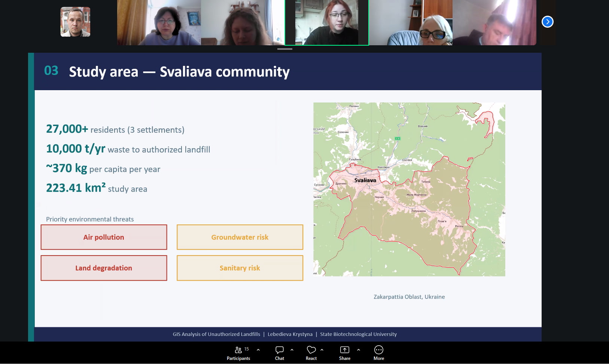Screen dimensions: 609x364
Task: Show next participants with blue arrow
Action: tap(547, 22)
